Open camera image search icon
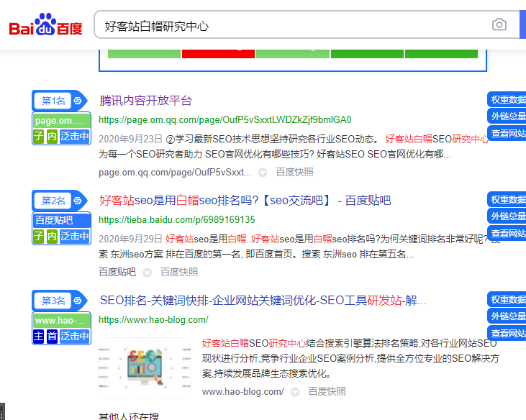 tap(499, 24)
